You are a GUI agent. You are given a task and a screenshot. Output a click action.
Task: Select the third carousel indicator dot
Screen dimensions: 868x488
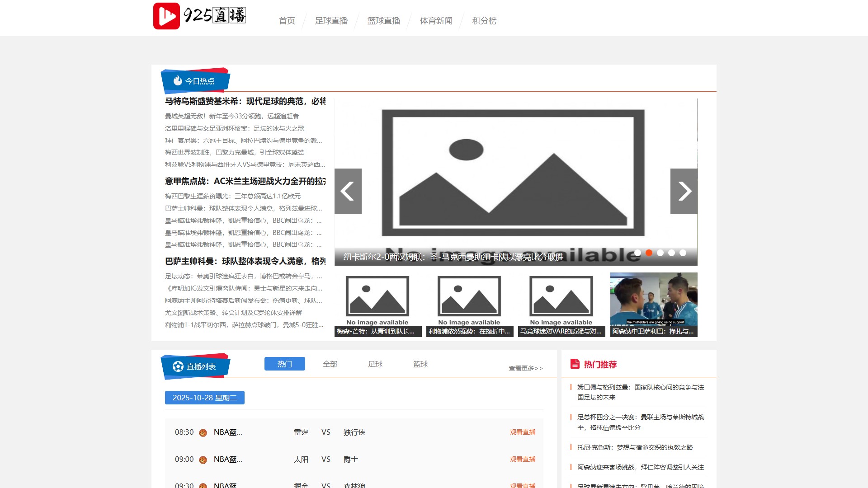660,253
